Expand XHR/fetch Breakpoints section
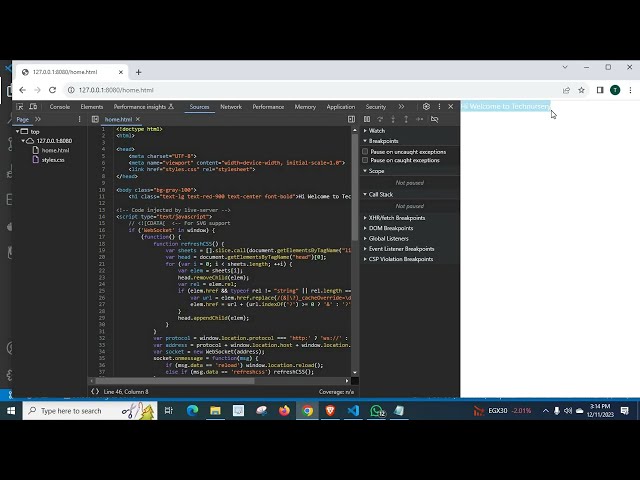Screen dimensions: 640x480 396,217
